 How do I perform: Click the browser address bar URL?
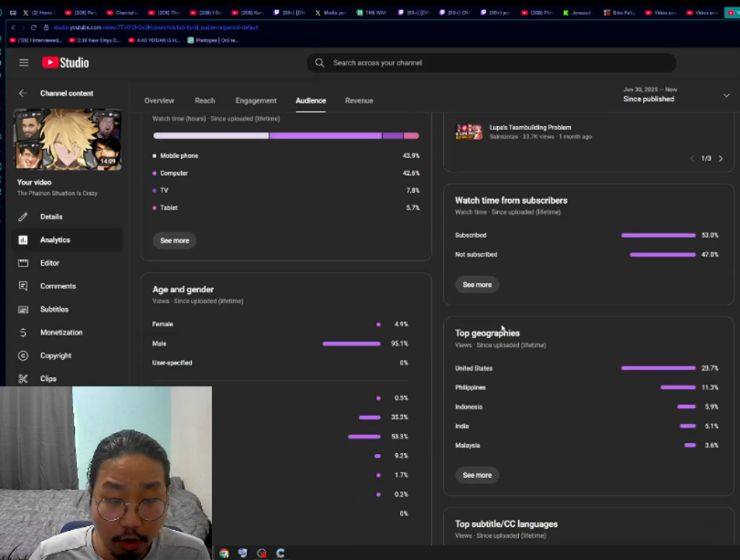155,27
